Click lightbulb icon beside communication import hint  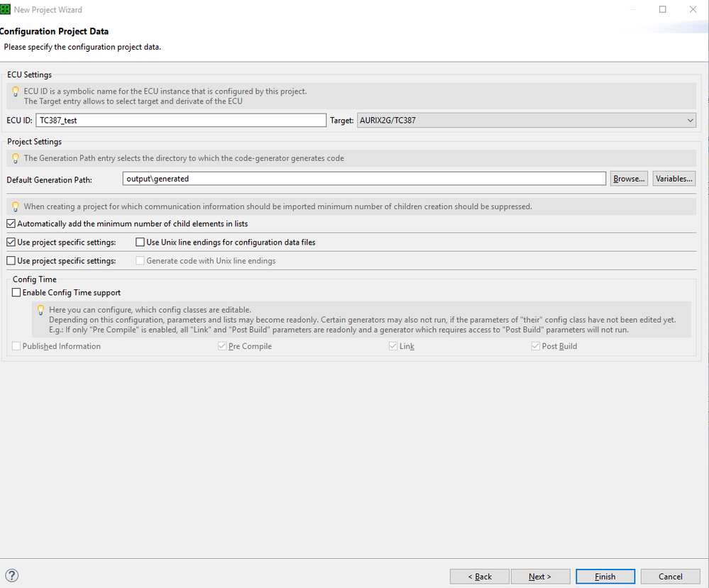coord(16,206)
